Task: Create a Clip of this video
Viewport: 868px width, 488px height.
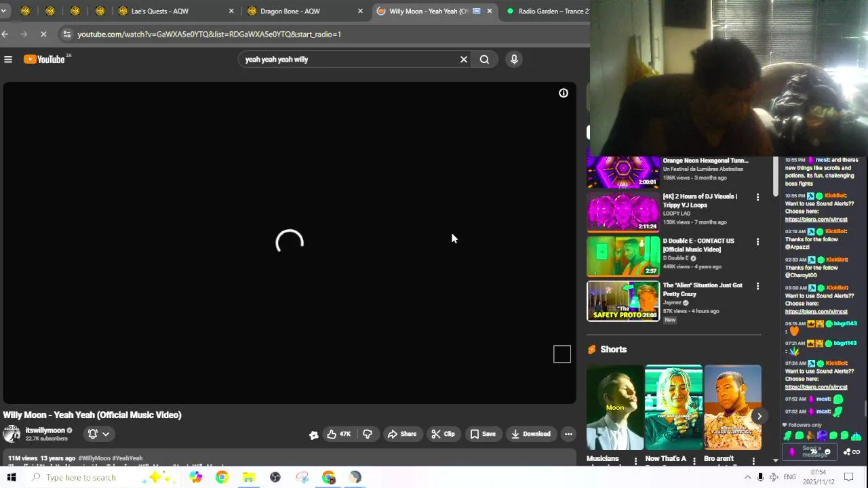Action: click(x=443, y=434)
